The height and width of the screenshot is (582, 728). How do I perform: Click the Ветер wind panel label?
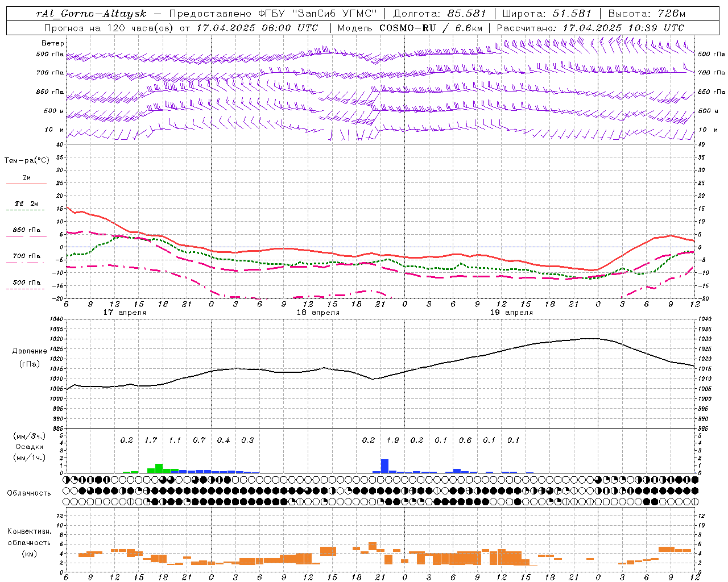click(x=53, y=43)
